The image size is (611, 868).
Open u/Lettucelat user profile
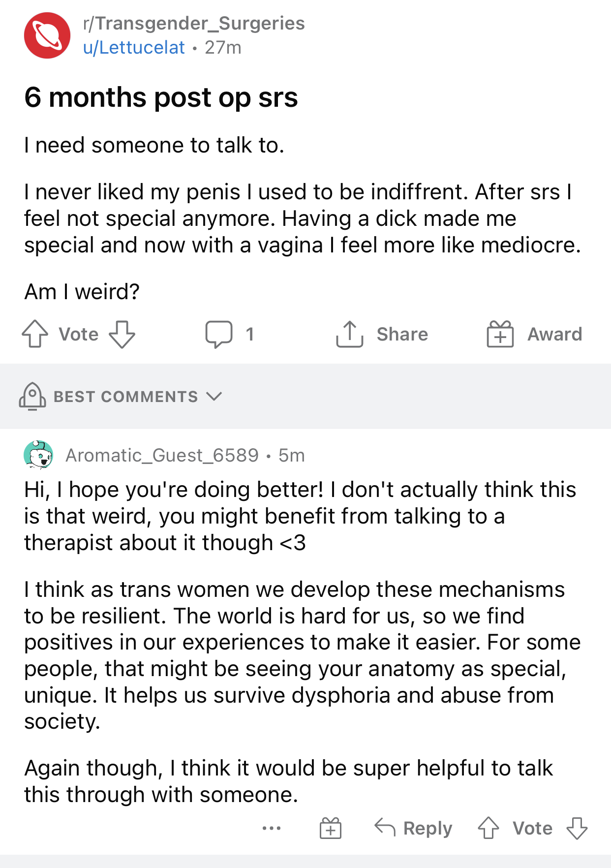pyautogui.click(x=134, y=47)
